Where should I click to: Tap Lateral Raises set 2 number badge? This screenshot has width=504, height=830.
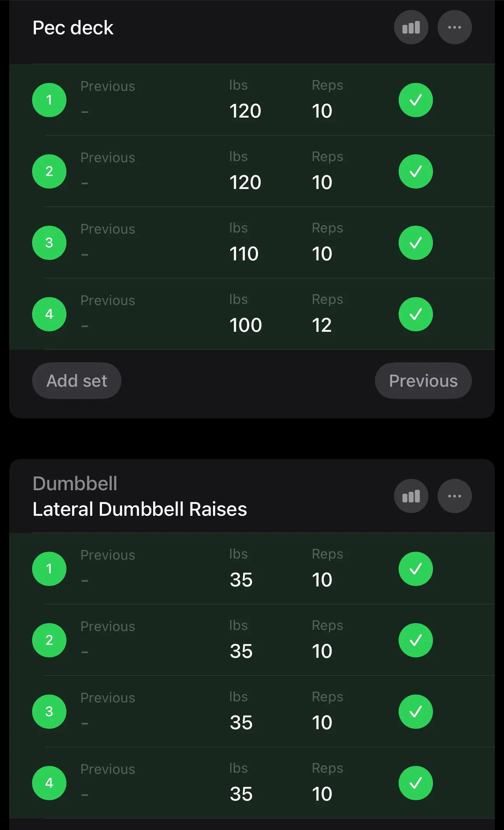pos(49,640)
